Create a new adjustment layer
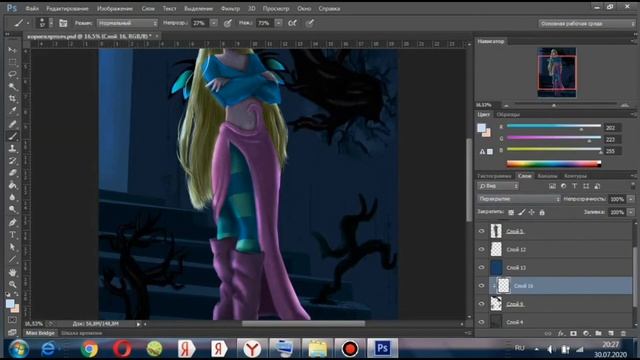 coord(586,333)
